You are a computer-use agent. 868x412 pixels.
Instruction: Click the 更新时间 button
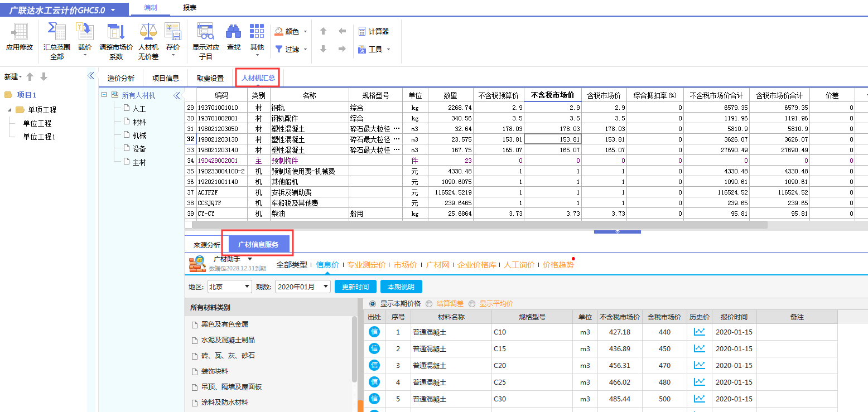tap(355, 286)
